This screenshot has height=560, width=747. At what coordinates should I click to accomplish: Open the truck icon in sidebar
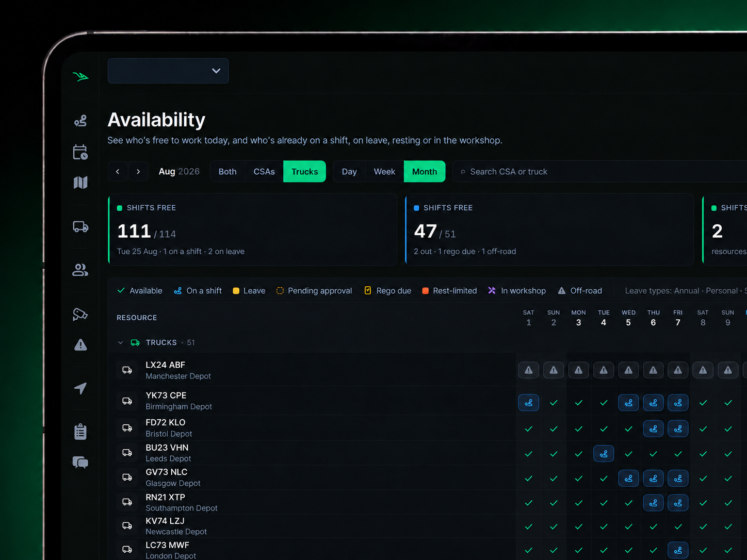coord(80,226)
